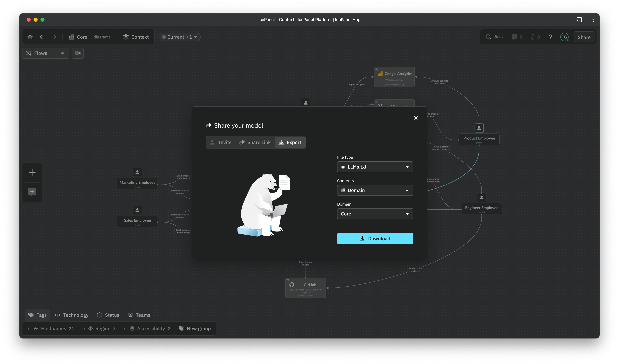Click the Report analytics label near Google Analytics
This screenshot has width=619, height=364.
(x=356, y=85)
